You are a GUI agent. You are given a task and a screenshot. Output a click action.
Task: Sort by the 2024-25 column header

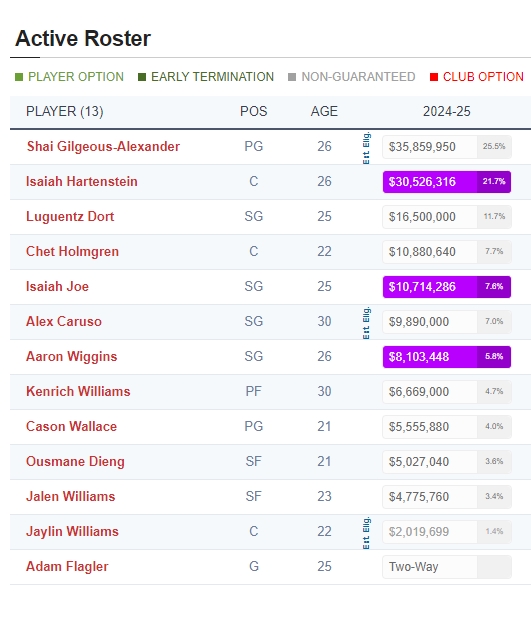(446, 112)
